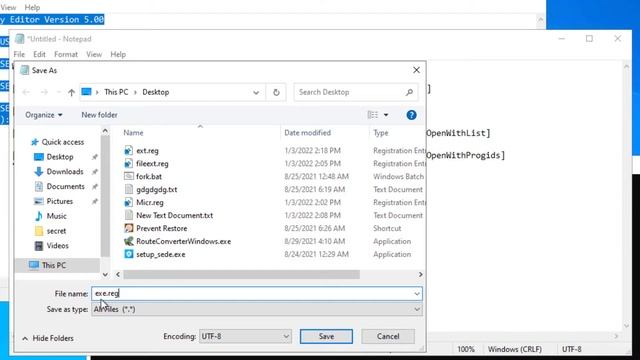The image size is (640, 360).
Task: Open the Notepad View menu
Action: point(94,54)
